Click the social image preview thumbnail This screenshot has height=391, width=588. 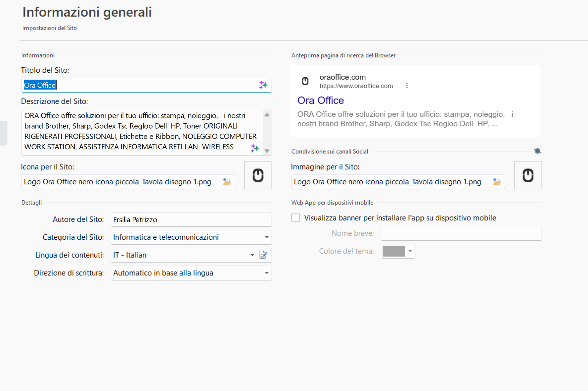(528, 175)
